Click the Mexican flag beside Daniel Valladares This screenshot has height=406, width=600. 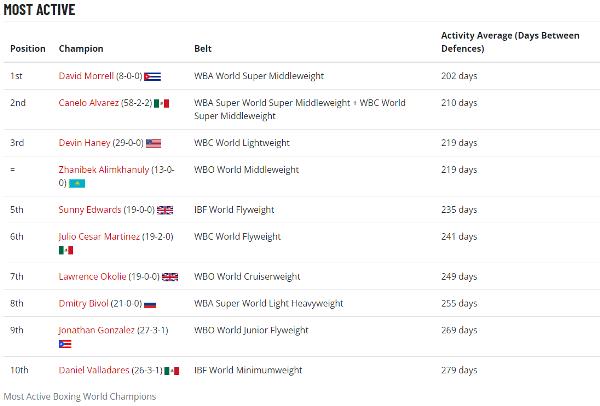point(171,370)
